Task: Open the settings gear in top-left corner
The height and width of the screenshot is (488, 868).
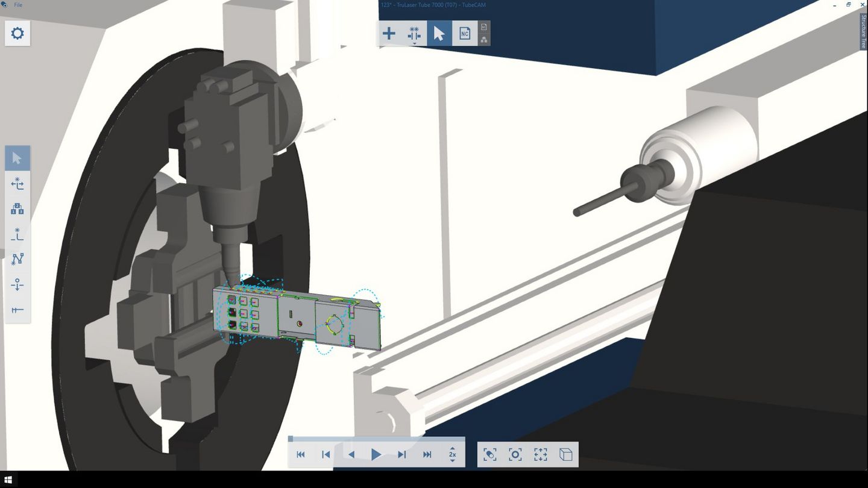Action: point(17,33)
